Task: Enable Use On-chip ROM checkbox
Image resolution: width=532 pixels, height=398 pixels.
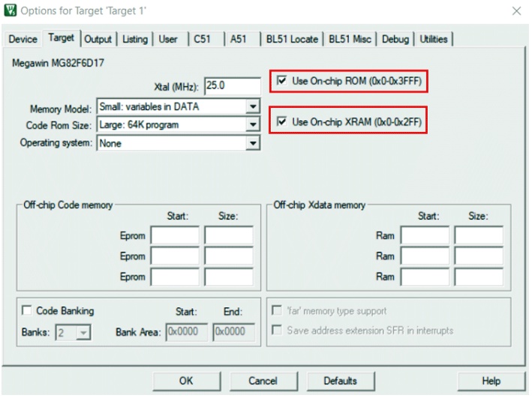Action: [281, 81]
